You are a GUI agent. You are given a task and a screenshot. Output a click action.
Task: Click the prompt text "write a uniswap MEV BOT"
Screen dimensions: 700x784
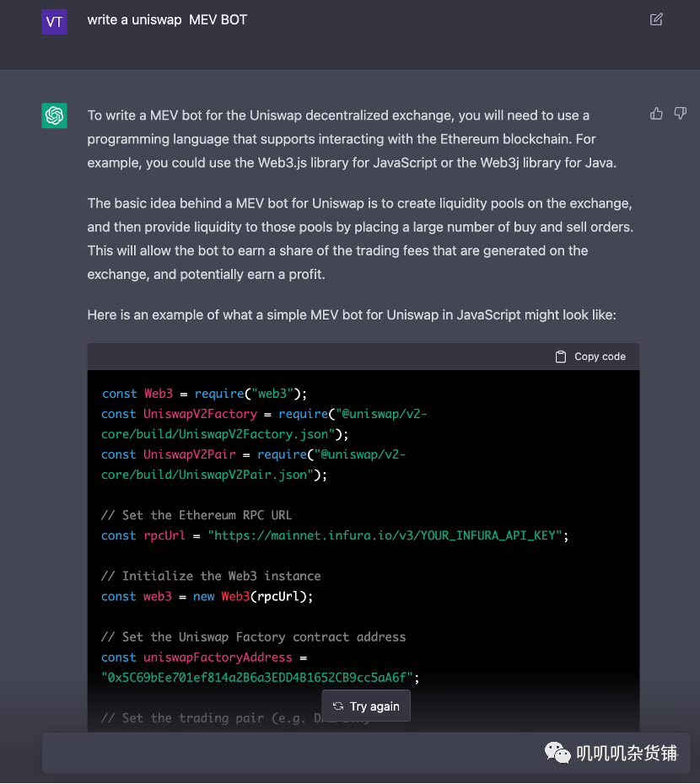coord(167,20)
